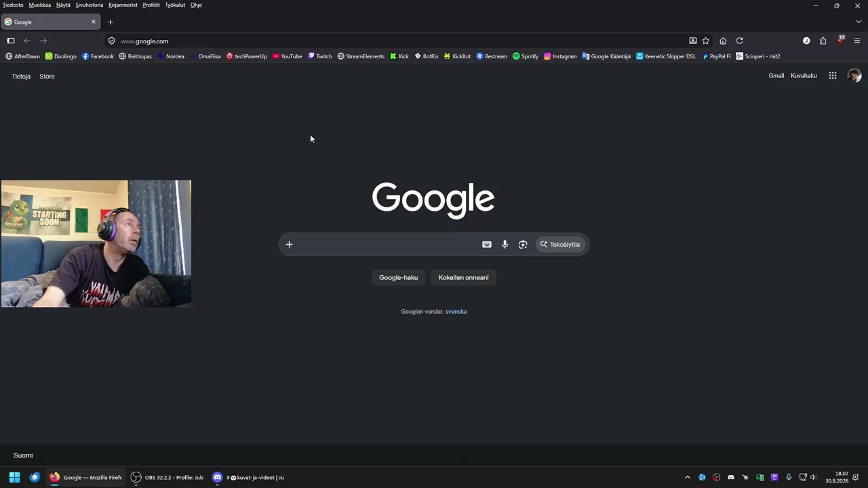
Task: Select the Google browser tab
Action: pos(51,22)
